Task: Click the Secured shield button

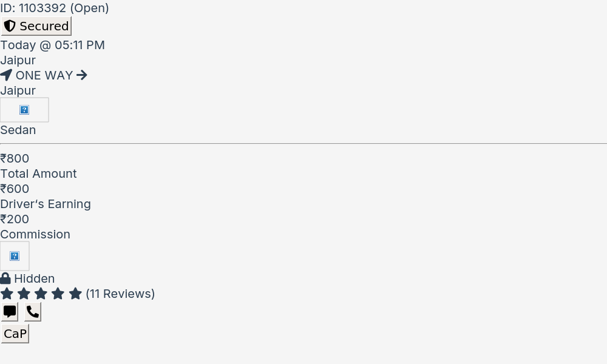Action: [x=36, y=26]
